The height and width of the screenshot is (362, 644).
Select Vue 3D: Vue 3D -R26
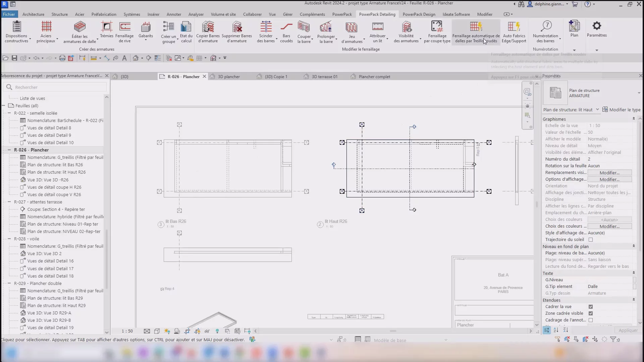pyautogui.click(x=48, y=180)
